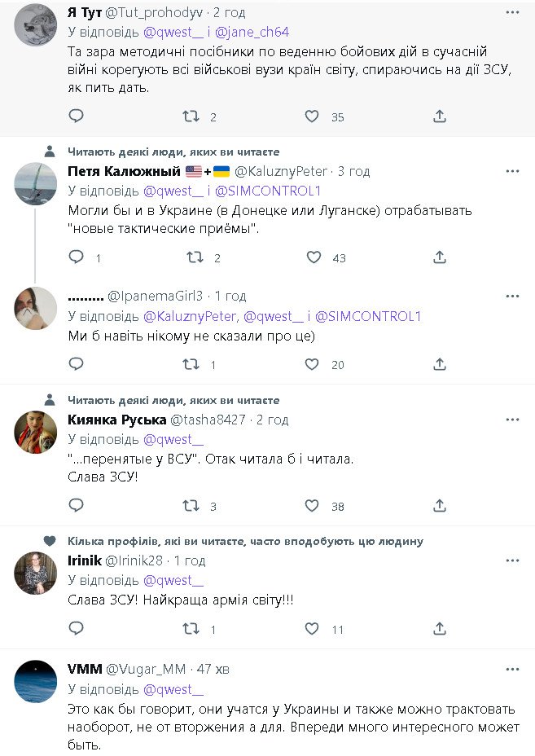Retweet Петя Калюжный's tweet

coord(195,257)
